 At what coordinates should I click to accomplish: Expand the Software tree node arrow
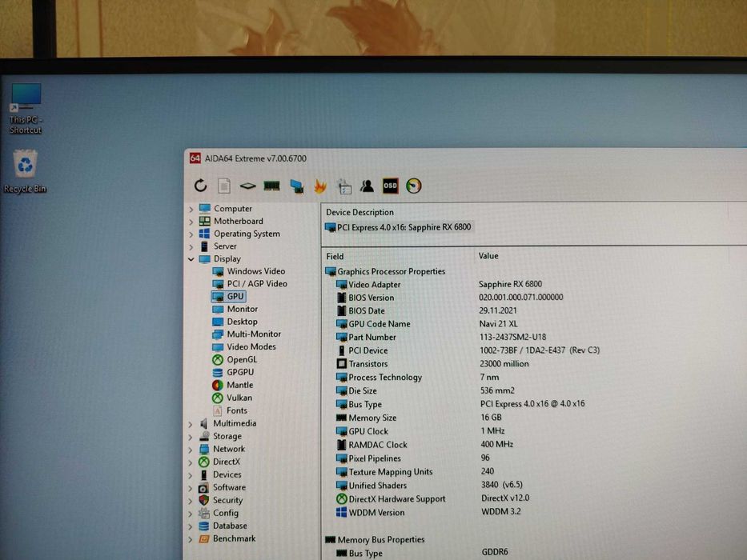[x=191, y=488]
